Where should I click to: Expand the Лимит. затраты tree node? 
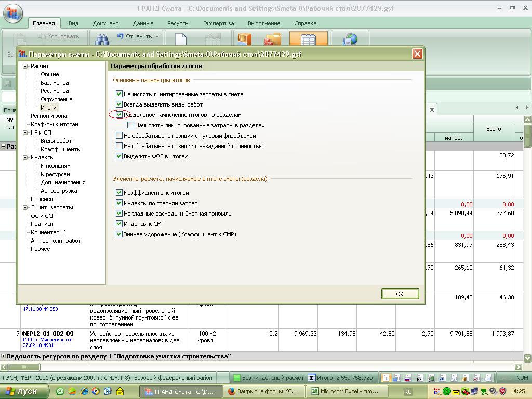click(25, 207)
